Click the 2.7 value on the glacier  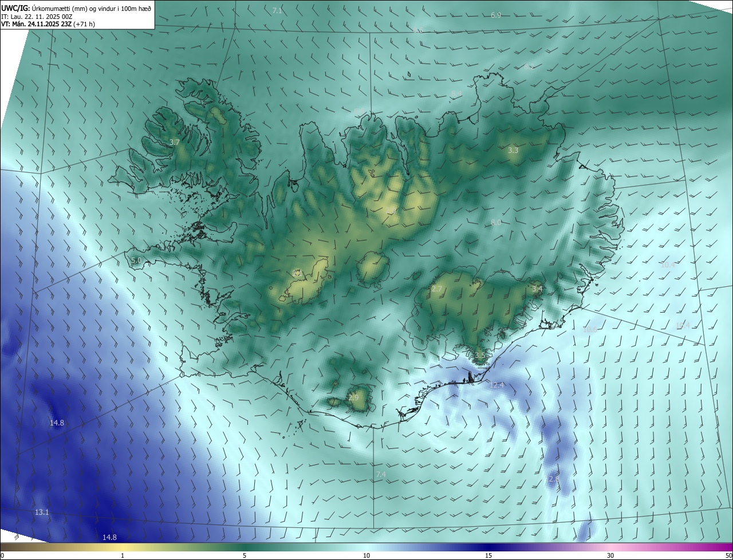tap(437, 289)
